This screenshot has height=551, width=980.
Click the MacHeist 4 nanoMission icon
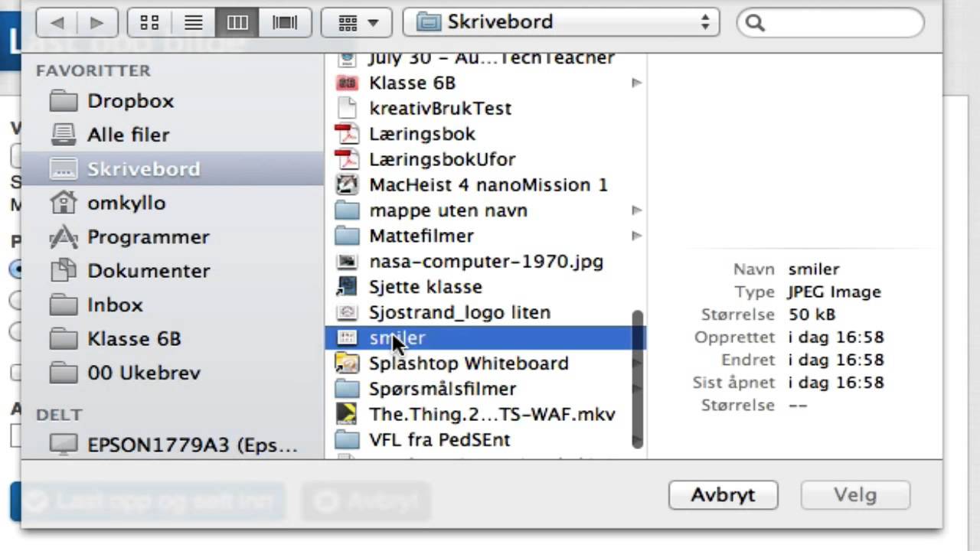[348, 184]
